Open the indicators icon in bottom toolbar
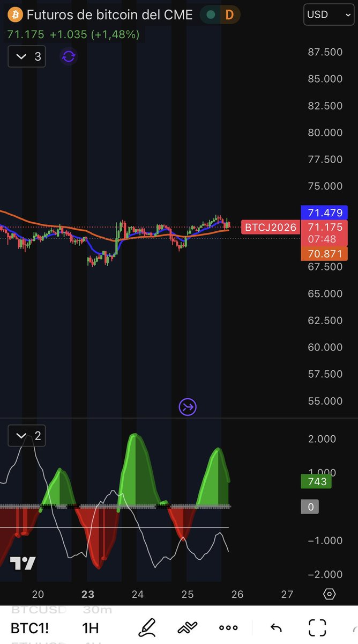358x644 pixels. tap(187, 627)
